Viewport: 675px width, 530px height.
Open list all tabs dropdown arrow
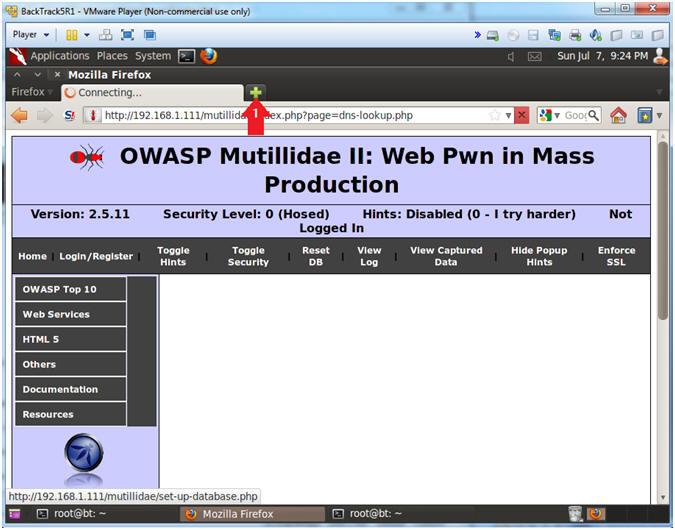point(659,92)
